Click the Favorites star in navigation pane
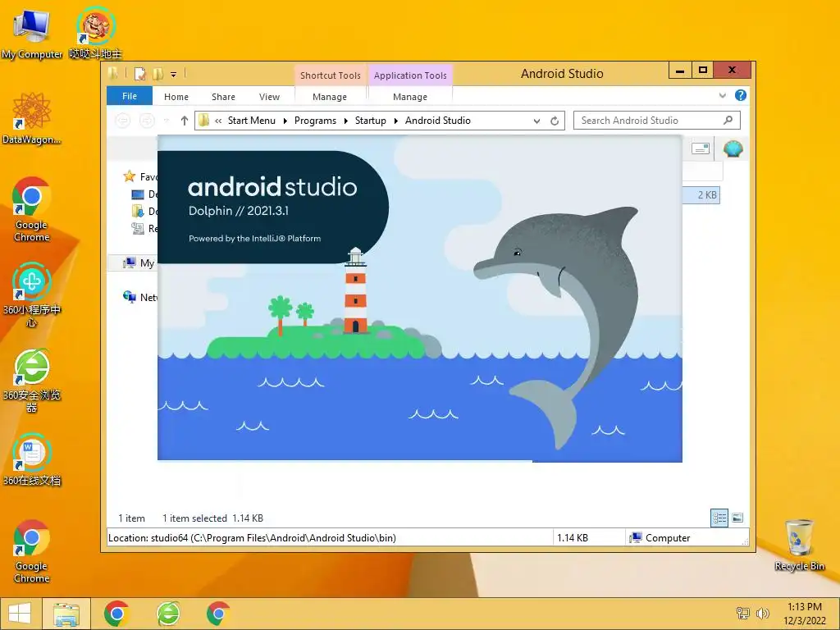 [129, 176]
